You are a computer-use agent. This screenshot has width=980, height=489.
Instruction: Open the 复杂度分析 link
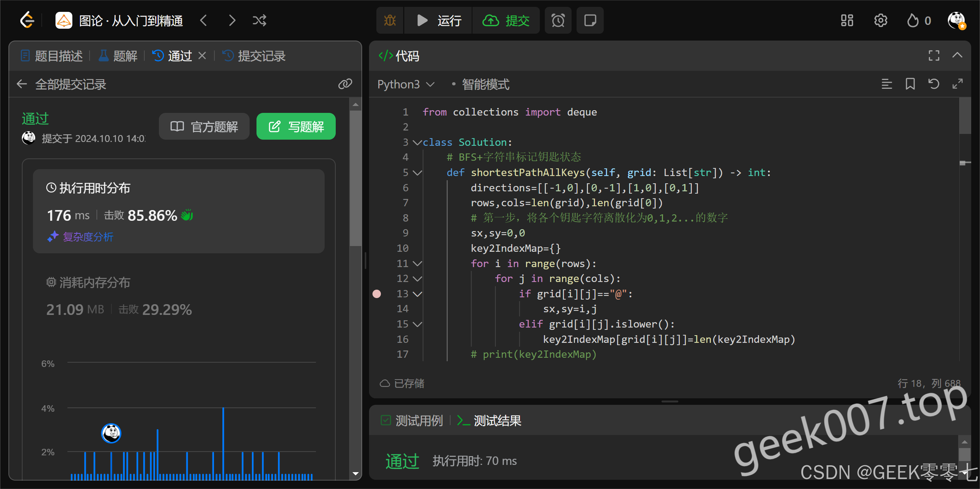(x=88, y=237)
